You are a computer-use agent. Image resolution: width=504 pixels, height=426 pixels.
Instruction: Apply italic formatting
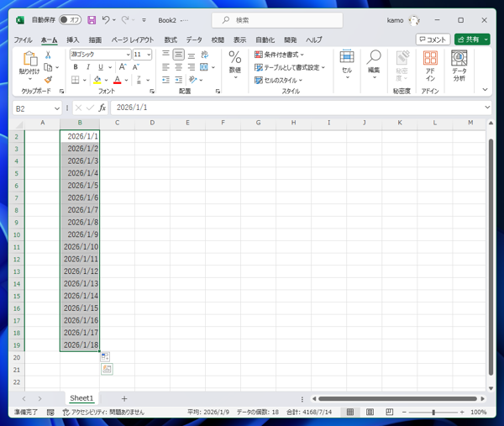[87, 67]
